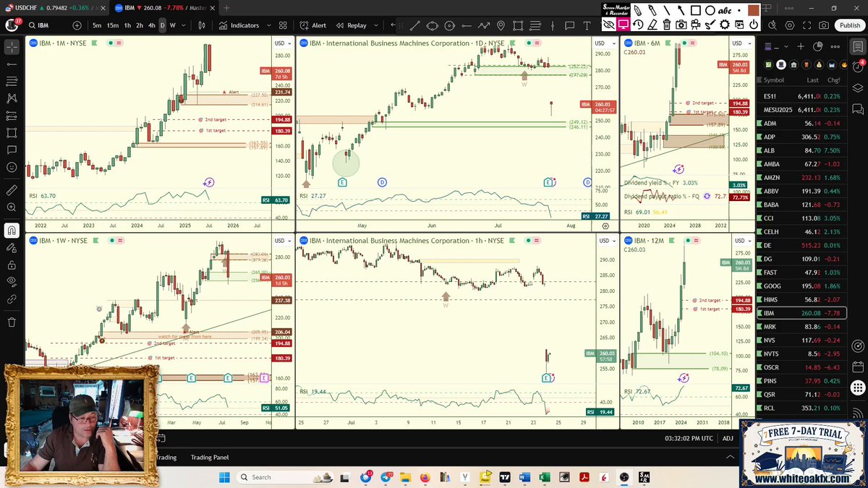Open TradingView chart settings hexagon icon

(790, 25)
